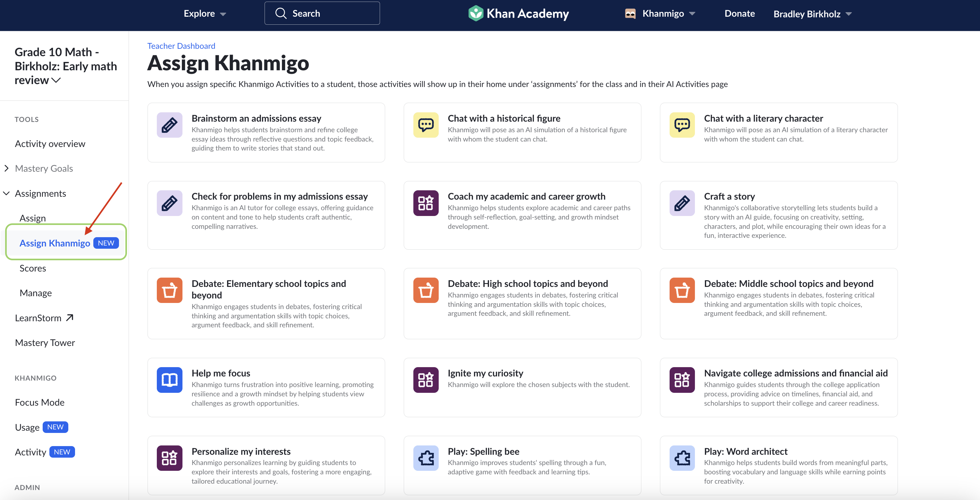
Task: Click the grid-star icon for Ignite my curiosity
Action: 426,380
